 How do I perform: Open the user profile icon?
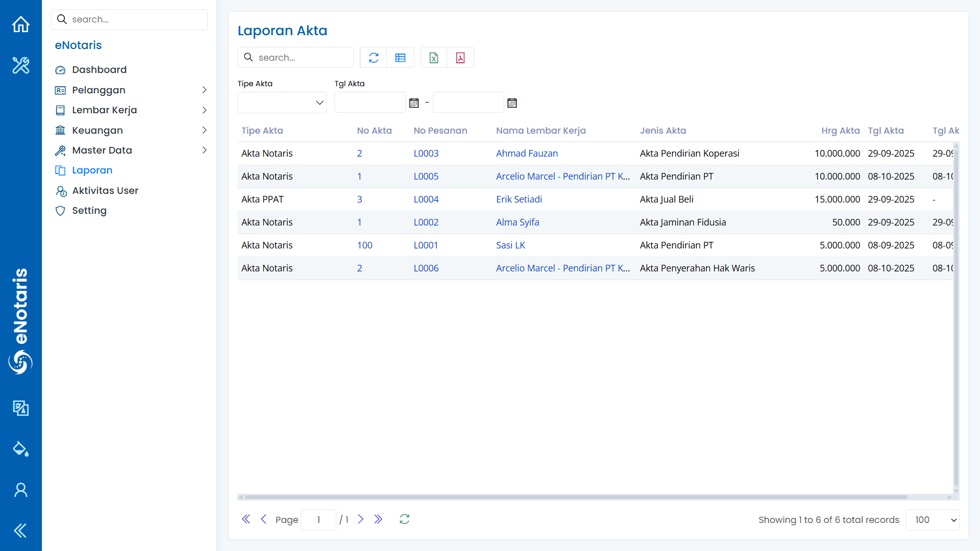[21, 490]
